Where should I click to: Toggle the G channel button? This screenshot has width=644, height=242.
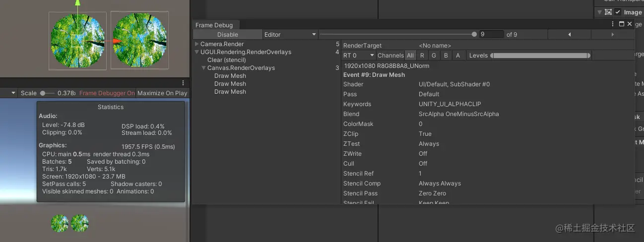point(434,55)
